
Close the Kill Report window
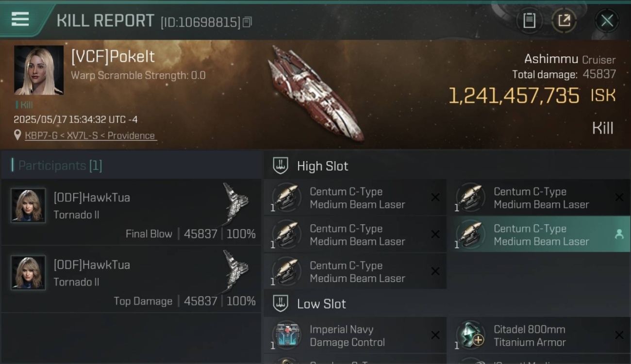pos(607,20)
